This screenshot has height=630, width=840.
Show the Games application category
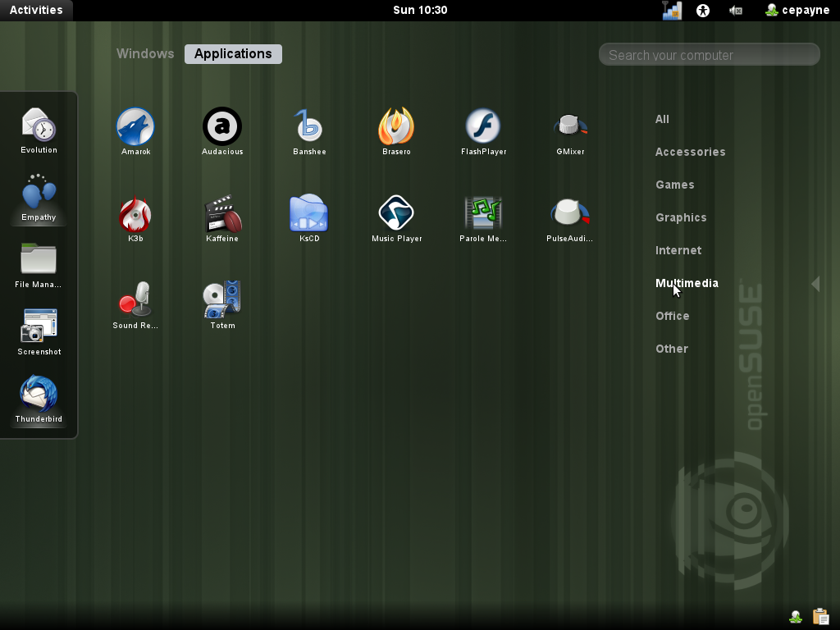point(674,185)
